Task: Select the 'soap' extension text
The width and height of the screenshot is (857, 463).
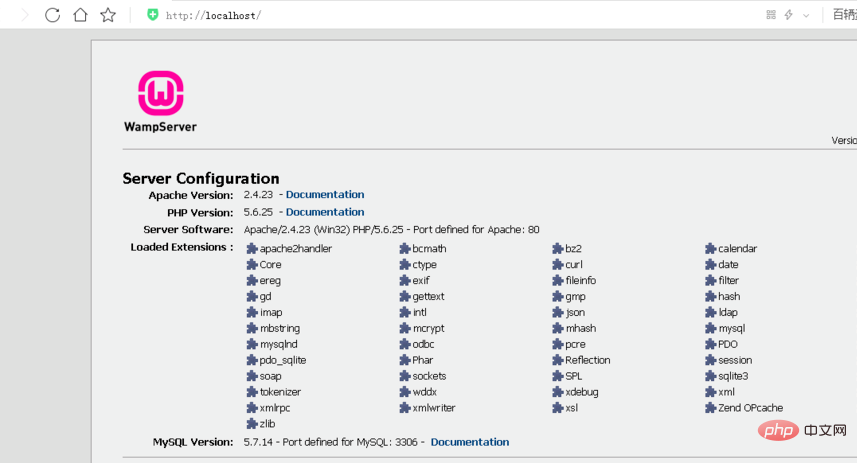Action: 270,376
